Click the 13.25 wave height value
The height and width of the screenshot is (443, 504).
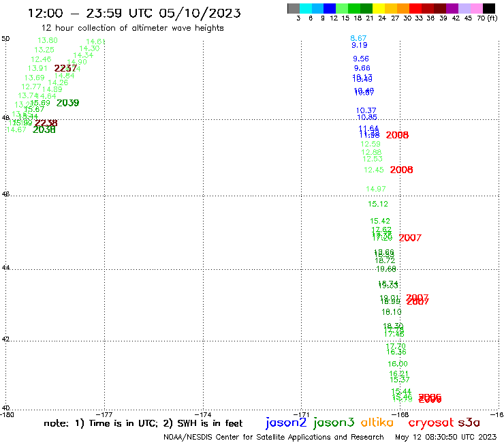point(44,50)
